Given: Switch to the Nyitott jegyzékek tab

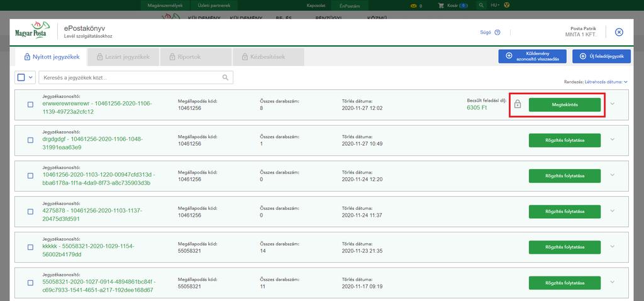Looking at the screenshot, I should point(52,57).
